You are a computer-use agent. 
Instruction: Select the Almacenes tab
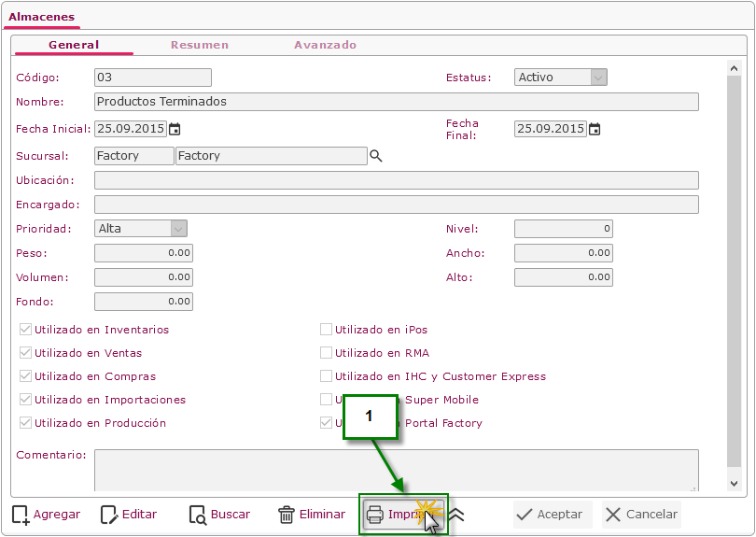(x=41, y=17)
